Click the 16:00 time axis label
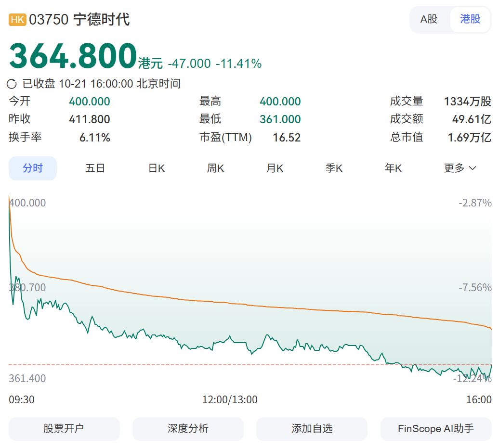The width and height of the screenshot is (499, 448). click(479, 399)
